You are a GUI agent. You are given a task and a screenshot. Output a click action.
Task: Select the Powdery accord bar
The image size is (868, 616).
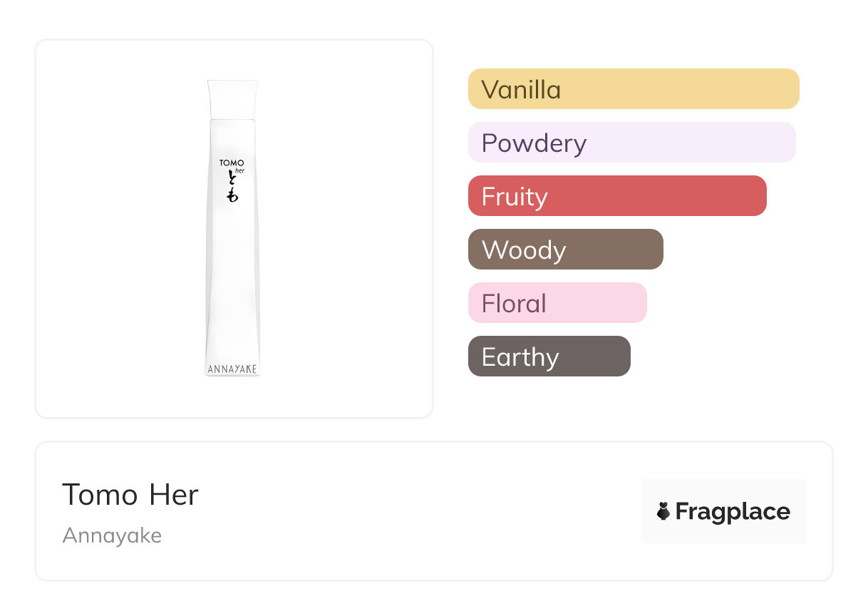[631, 143]
